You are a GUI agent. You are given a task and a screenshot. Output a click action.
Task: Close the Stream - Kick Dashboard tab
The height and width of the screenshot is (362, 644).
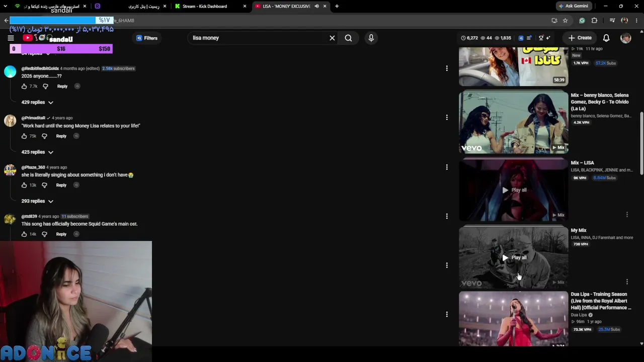[x=245, y=6]
